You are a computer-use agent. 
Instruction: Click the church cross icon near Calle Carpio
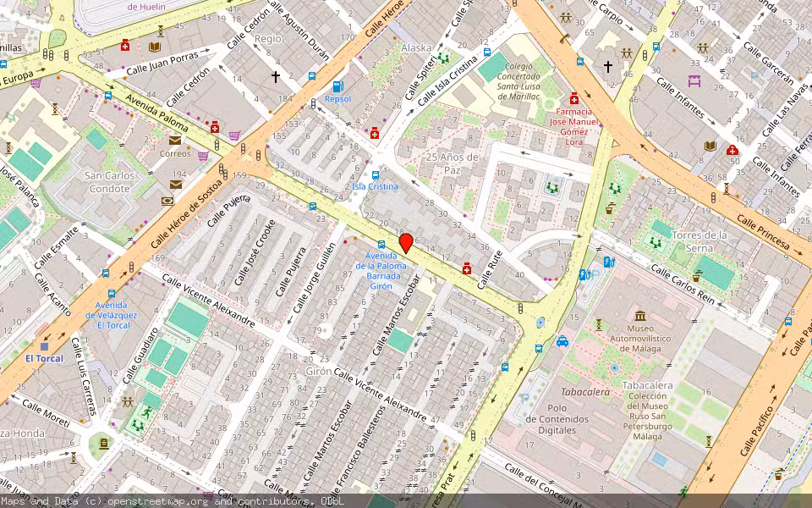[608, 66]
